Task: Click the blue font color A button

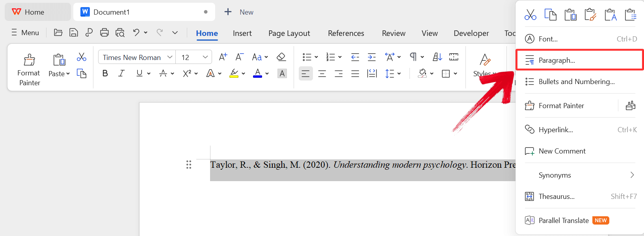Action: pos(257,73)
